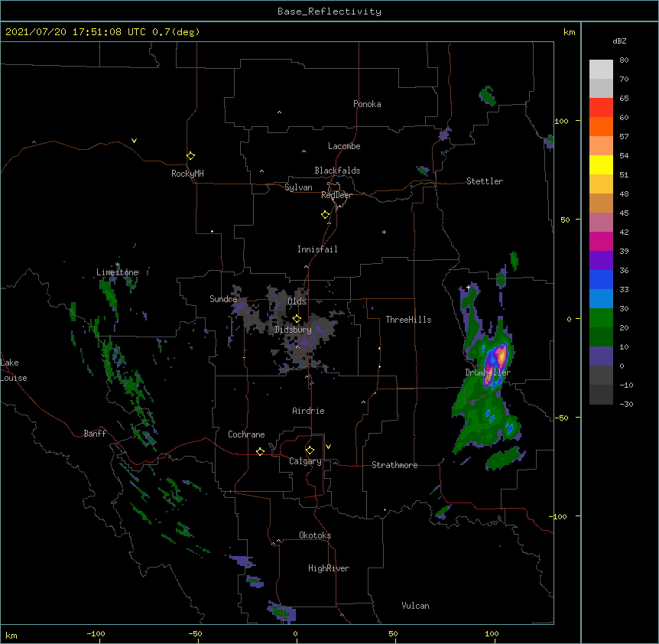Image resolution: width=659 pixels, height=644 pixels.
Task: Select the Innisfail label
Action: tap(317, 249)
